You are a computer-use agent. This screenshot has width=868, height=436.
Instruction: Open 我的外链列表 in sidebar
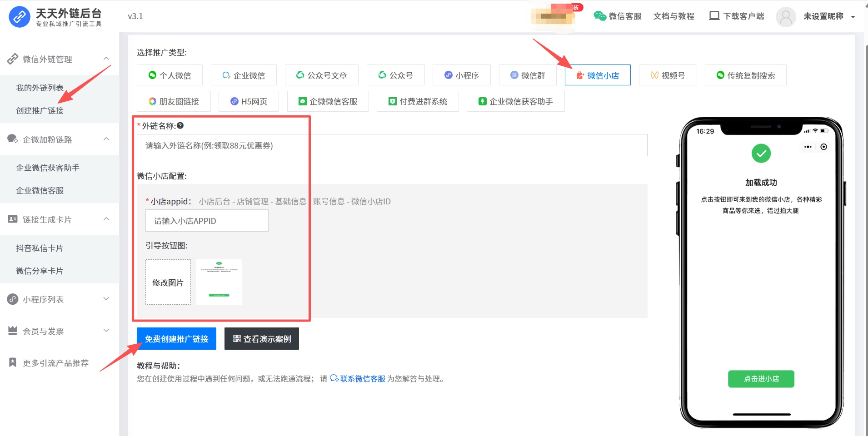(40, 88)
